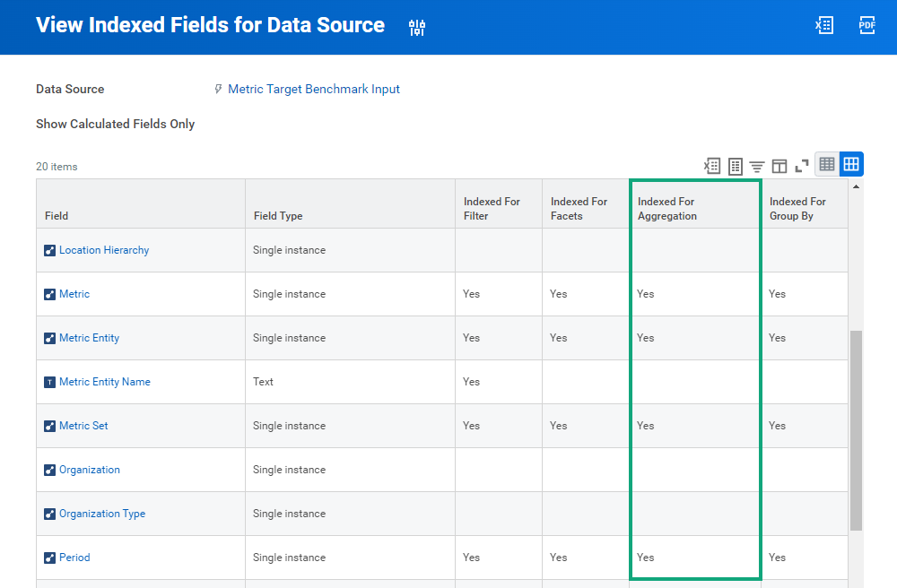The height and width of the screenshot is (588, 897).
Task: Click Organization Type row's field type icon
Action: click(x=49, y=514)
